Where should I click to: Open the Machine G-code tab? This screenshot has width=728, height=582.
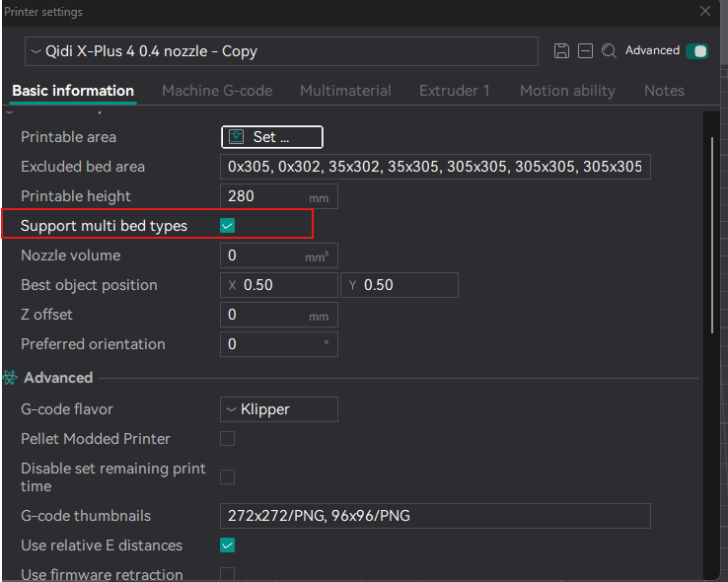[x=217, y=91]
